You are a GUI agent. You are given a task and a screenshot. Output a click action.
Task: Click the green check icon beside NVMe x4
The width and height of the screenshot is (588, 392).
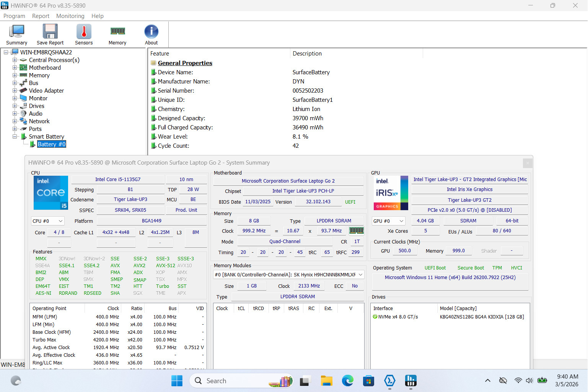375,317
